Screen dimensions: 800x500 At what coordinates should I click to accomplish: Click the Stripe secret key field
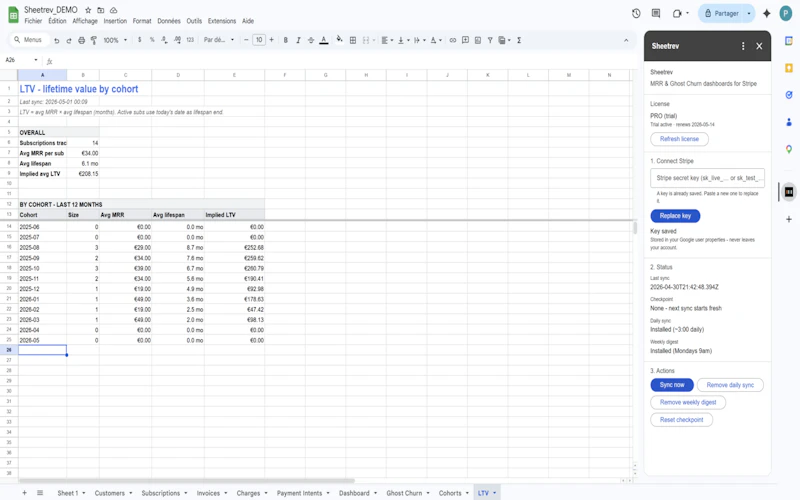707,178
